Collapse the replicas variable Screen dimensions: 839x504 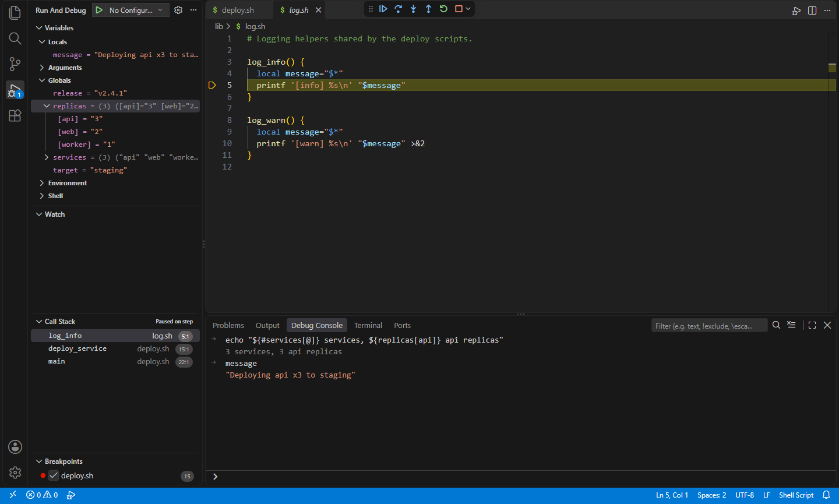(47, 106)
